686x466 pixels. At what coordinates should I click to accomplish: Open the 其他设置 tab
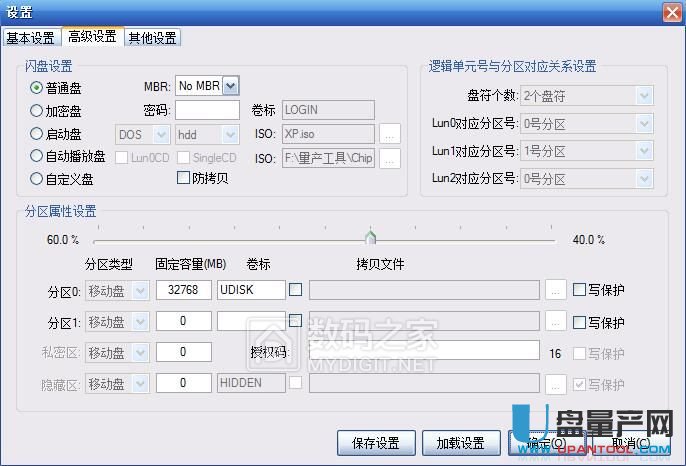pyautogui.click(x=152, y=38)
